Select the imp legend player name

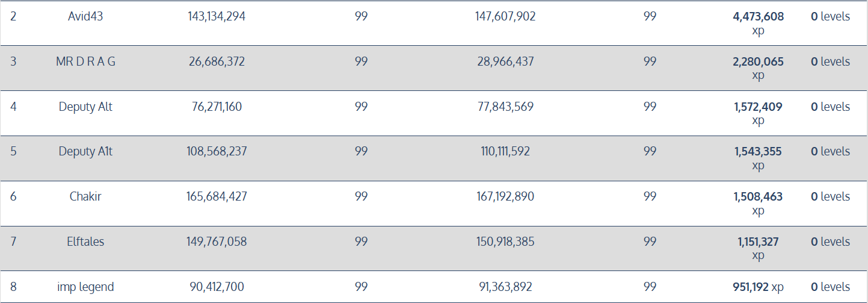point(85,287)
